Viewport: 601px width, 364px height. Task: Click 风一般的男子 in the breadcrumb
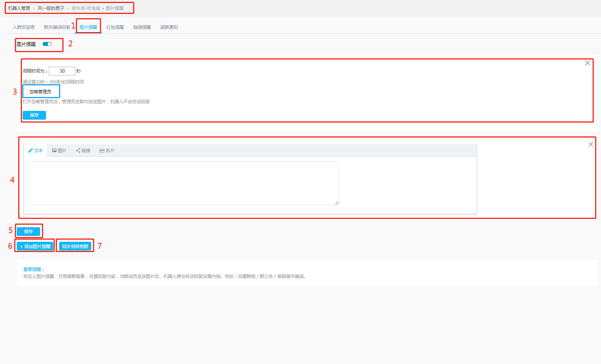coord(51,8)
